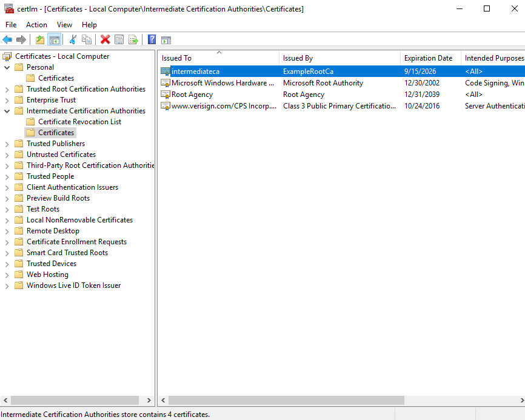Sort by the Issued By column header
This screenshot has width=525, height=420.
(x=298, y=58)
